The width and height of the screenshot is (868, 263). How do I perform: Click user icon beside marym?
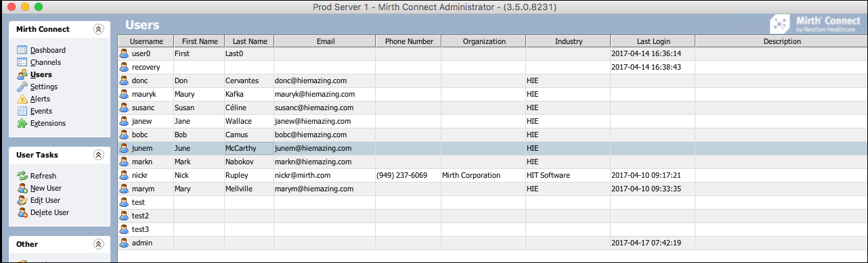[x=124, y=189]
